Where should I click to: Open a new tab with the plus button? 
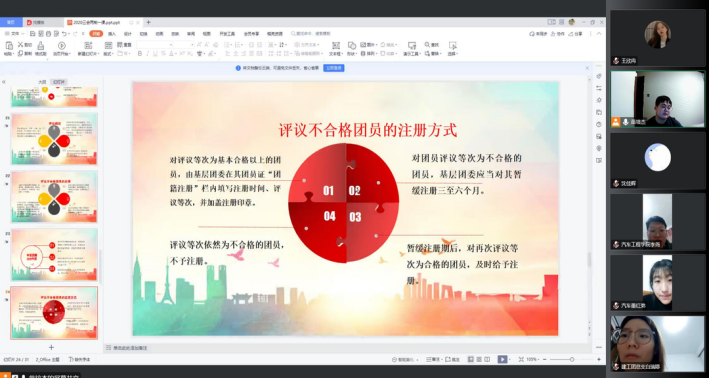(x=148, y=22)
